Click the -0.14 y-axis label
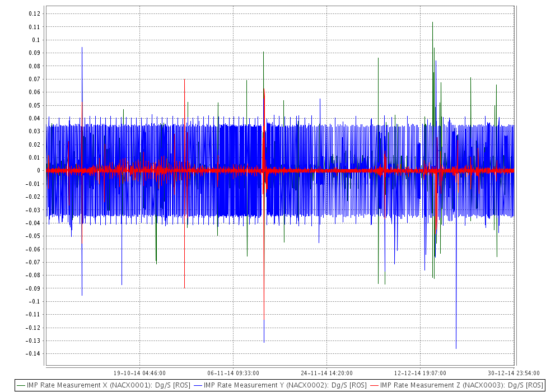 [33, 354]
